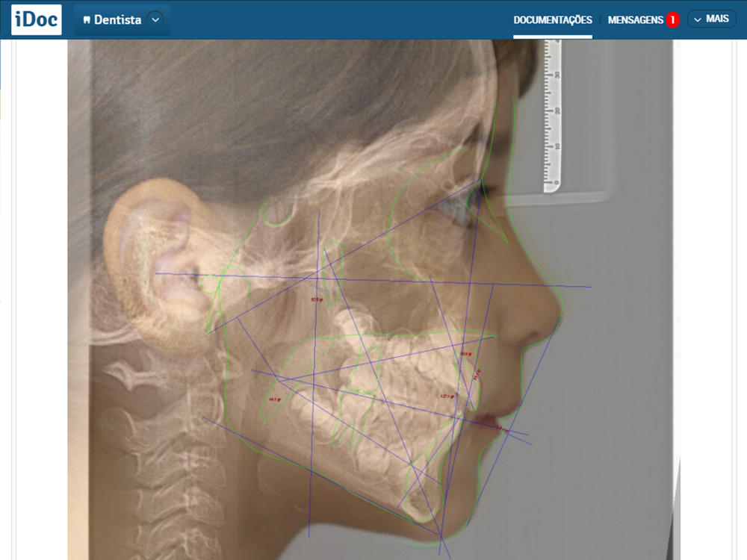Open the MAIS dropdown menu
Screen dimensions: 747x560
tap(712, 19)
